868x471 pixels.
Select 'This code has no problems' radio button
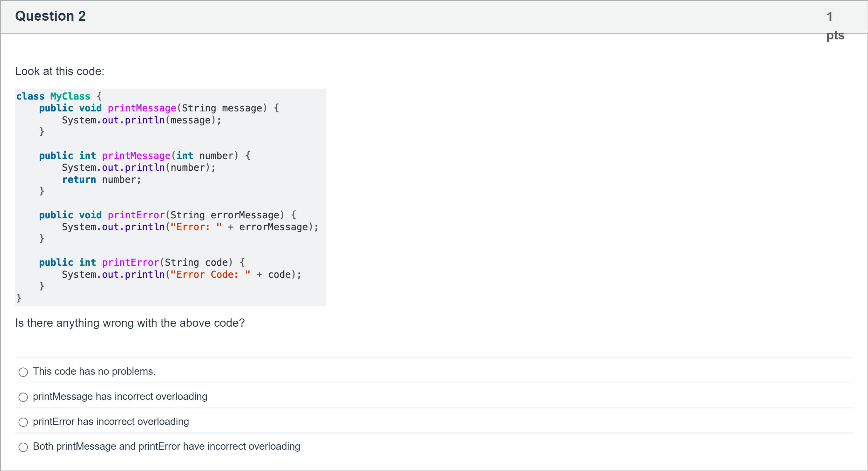23,372
